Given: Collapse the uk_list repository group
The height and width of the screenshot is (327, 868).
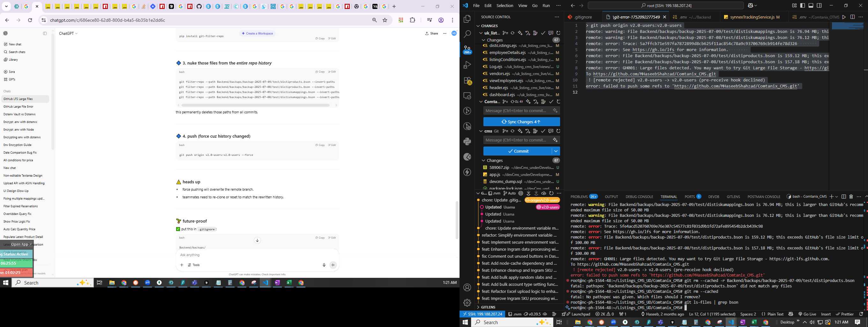Looking at the screenshot, I should click(x=481, y=33).
